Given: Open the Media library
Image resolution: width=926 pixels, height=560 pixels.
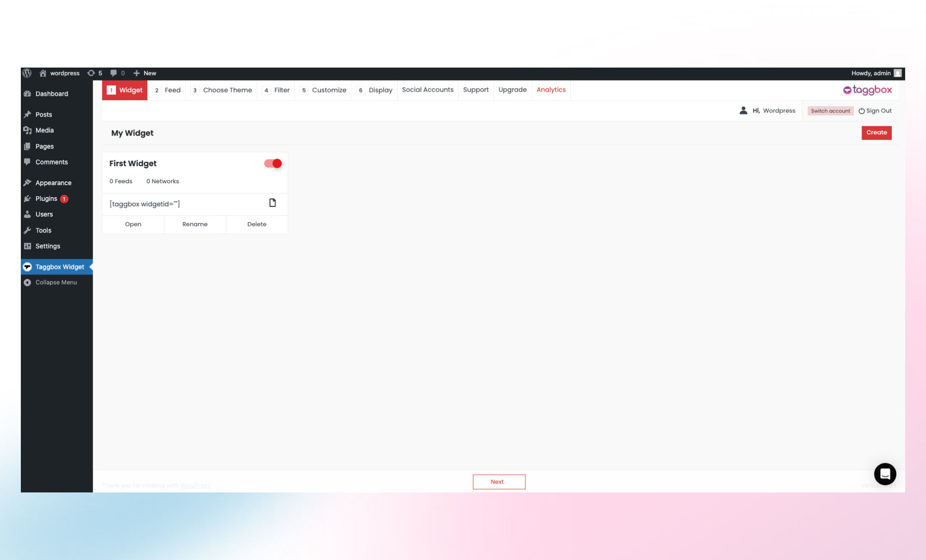Looking at the screenshot, I should pos(44,130).
